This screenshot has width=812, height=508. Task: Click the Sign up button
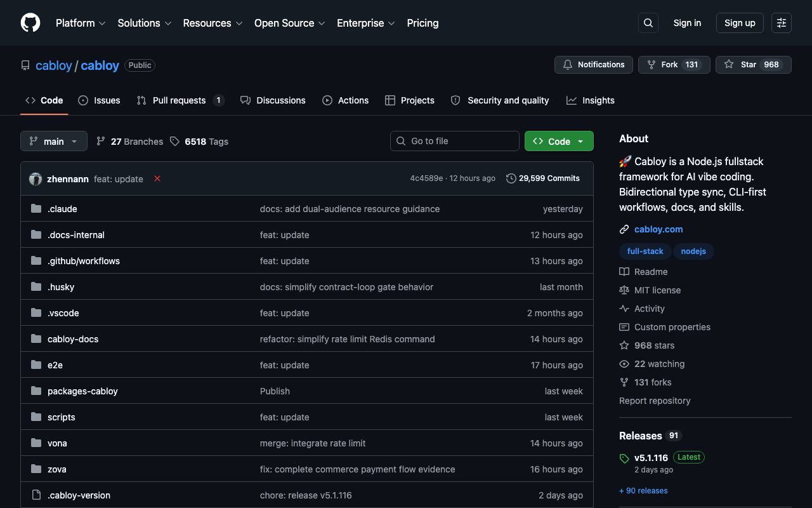740,23
